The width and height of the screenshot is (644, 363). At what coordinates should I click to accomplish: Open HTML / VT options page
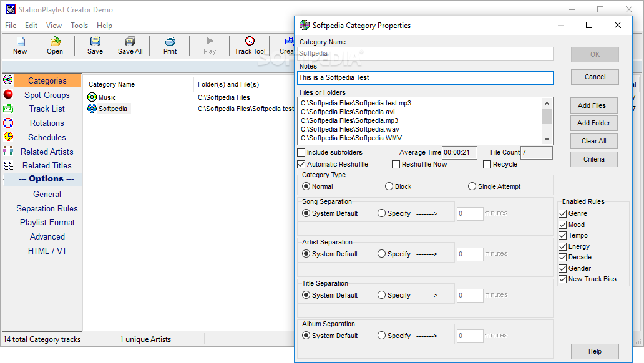[47, 251]
